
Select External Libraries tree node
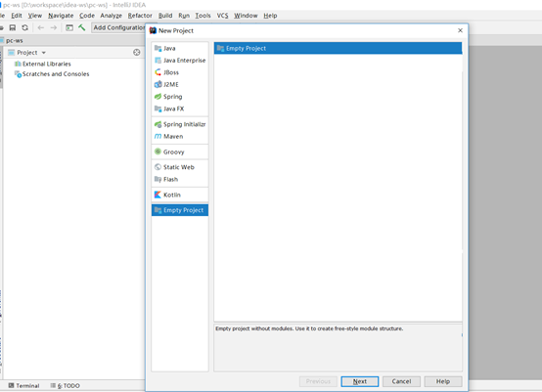[42, 64]
